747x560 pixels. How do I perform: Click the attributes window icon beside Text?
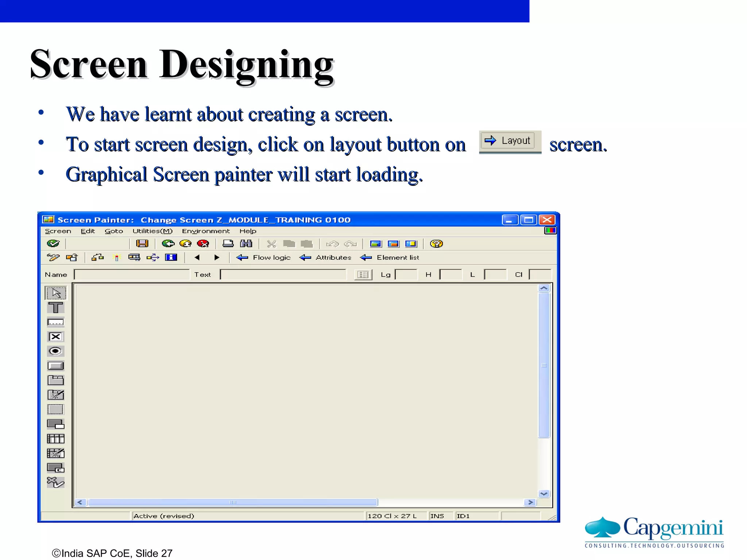(x=363, y=275)
